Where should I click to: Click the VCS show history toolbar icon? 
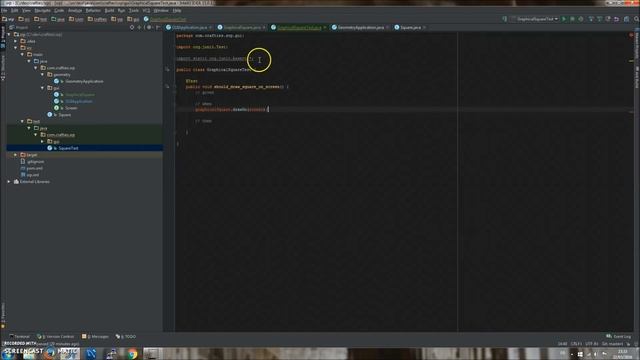pyautogui.click(x=608, y=19)
